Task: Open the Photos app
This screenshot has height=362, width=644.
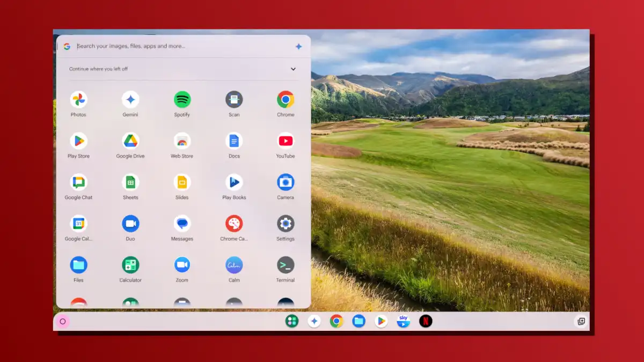Action: (78, 100)
